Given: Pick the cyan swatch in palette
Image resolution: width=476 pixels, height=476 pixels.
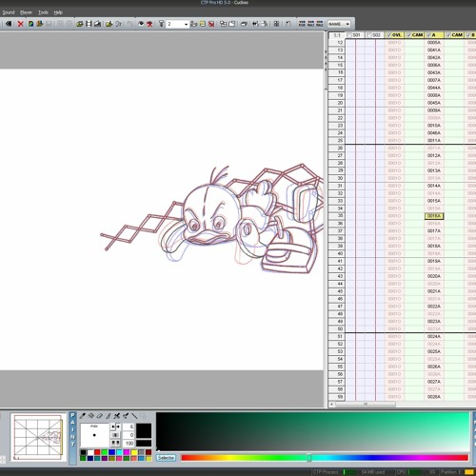Looking at the screenshot, I should [119, 452].
